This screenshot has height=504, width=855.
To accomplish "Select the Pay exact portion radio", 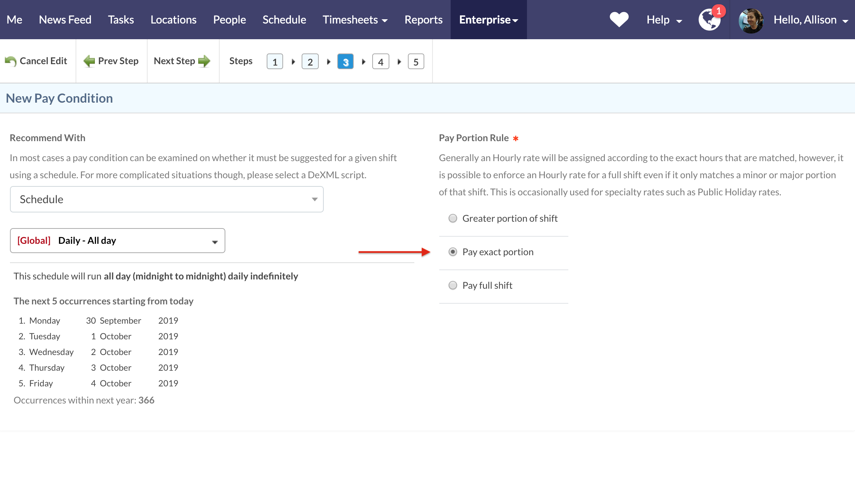I will [452, 252].
